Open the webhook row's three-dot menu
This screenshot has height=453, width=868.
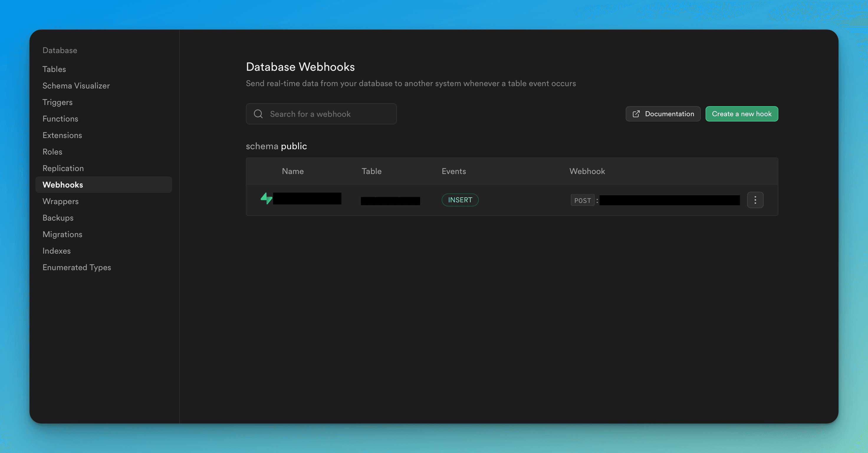tap(755, 200)
